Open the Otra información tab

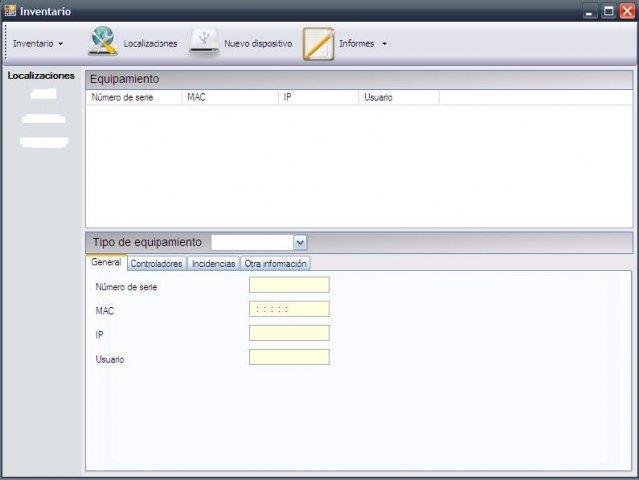click(275, 264)
